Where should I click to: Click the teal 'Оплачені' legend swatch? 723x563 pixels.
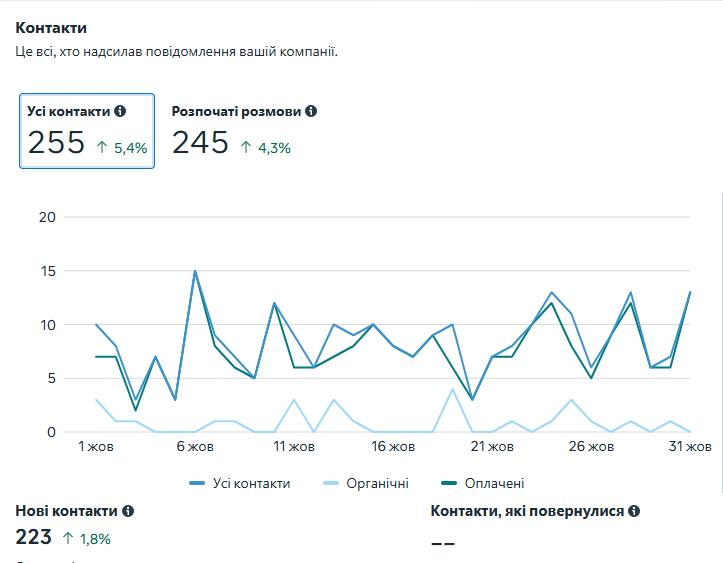[x=449, y=483]
